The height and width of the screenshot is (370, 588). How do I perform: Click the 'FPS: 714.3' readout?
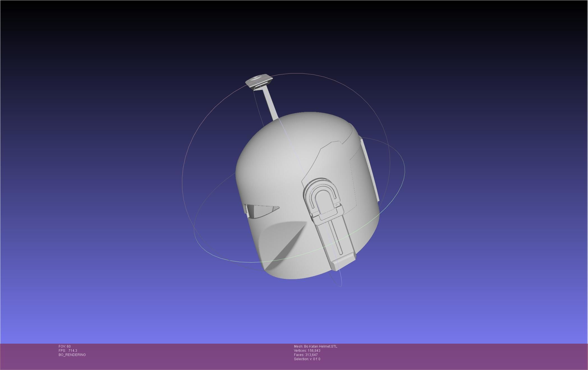(68, 351)
